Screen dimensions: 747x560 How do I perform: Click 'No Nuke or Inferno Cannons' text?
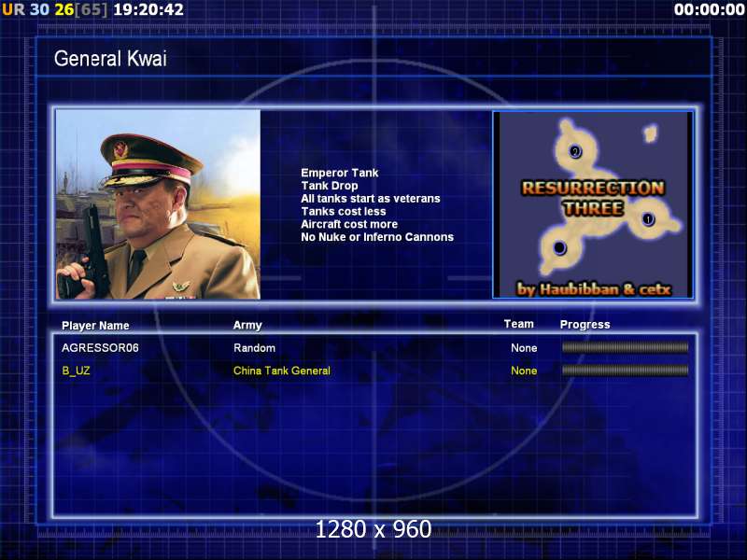pyautogui.click(x=377, y=237)
